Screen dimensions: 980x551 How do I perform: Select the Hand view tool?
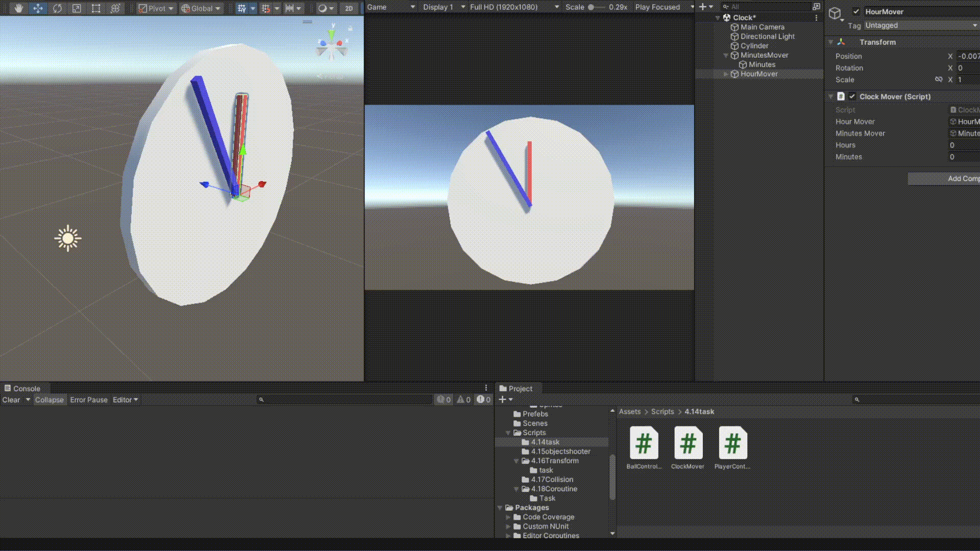point(18,8)
